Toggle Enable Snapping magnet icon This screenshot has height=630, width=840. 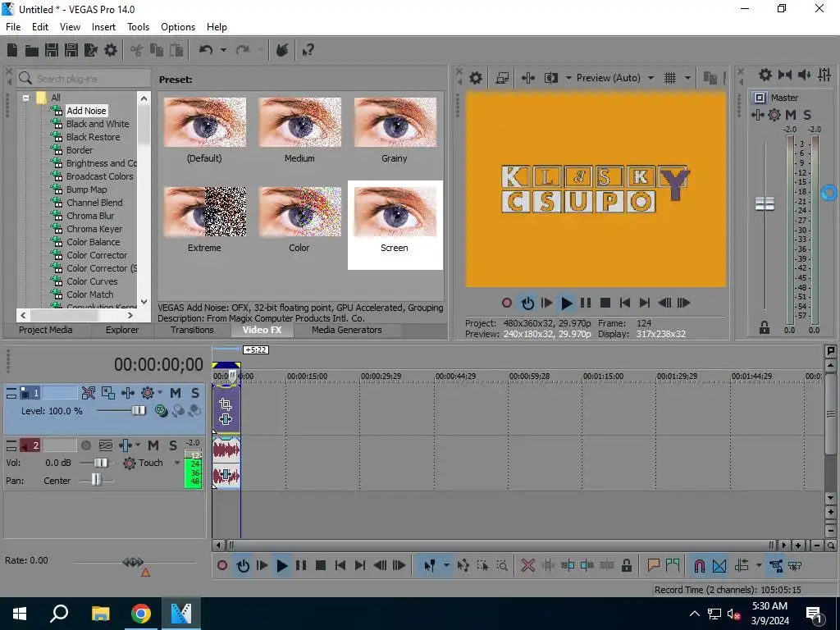[x=699, y=565]
